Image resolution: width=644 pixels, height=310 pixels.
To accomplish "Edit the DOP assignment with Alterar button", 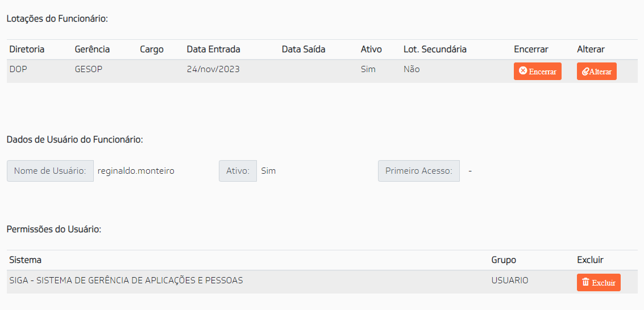I will point(597,72).
